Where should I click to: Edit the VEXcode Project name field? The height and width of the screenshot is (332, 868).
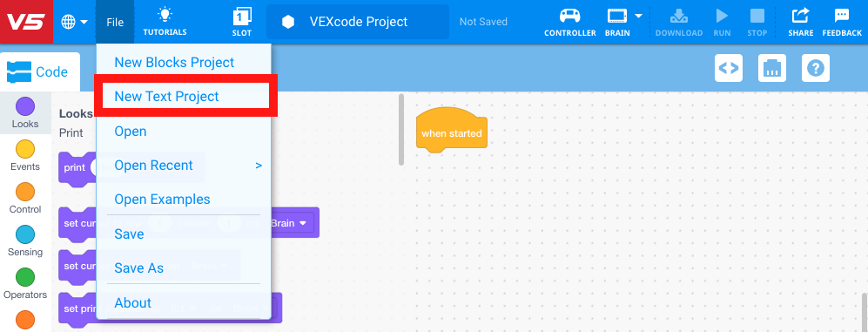(x=358, y=22)
